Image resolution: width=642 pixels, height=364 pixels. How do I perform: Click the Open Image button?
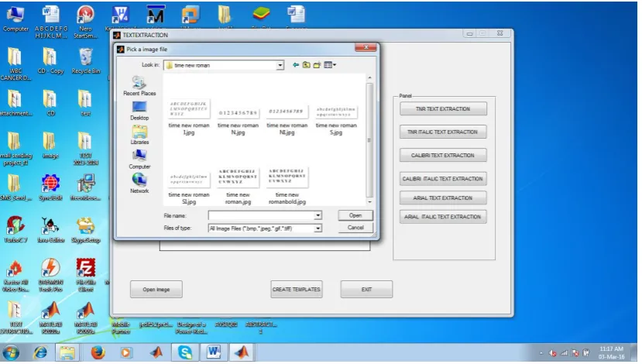[156, 290]
